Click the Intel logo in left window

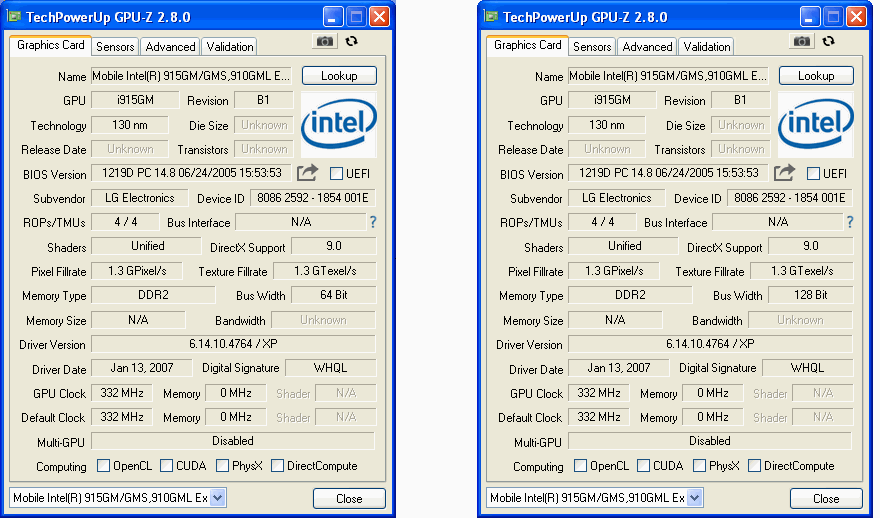coord(339,124)
